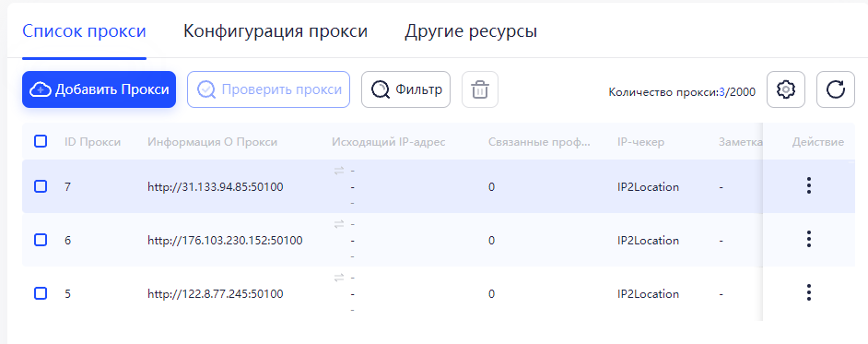Screen dimensions: 868x344
Task: Tick the select-all header checkbox
Action: (x=41, y=141)
